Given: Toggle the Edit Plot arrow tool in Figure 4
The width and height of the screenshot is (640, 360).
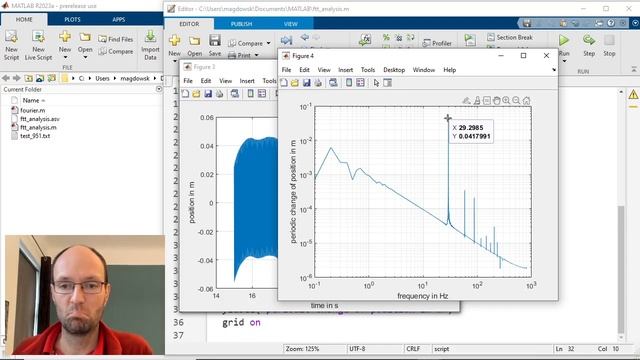Looking at the screenshot, I should 376,83.
